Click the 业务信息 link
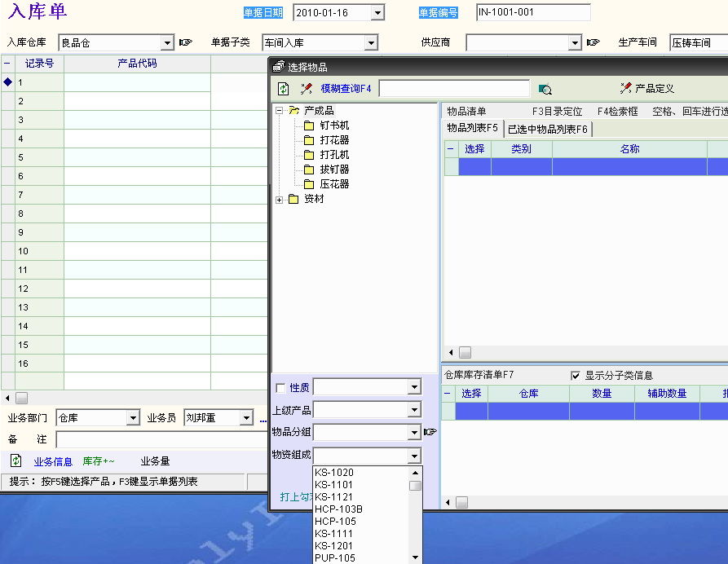Image resolution: width=728 pixels, height=564 pixels. (53, 462)
